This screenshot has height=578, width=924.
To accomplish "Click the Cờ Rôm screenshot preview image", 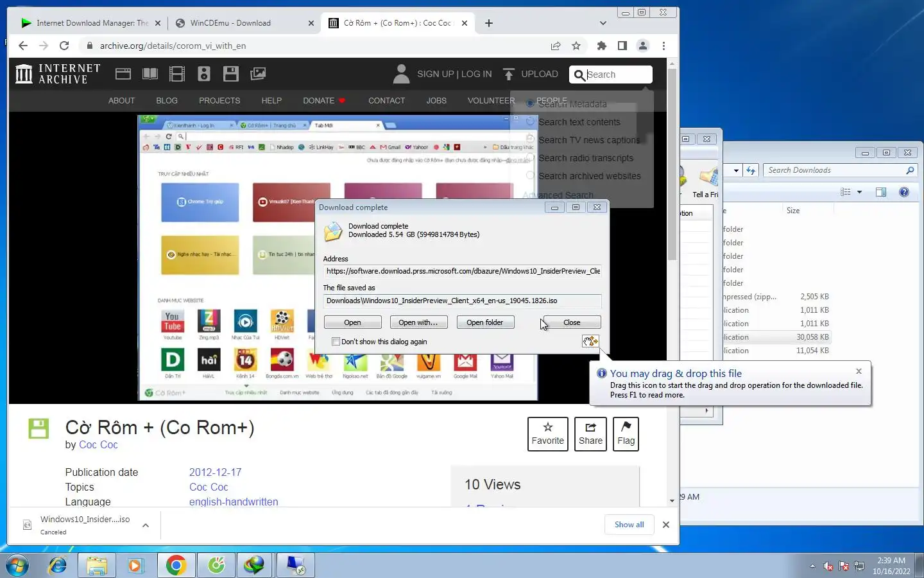I will click(338, 258).
